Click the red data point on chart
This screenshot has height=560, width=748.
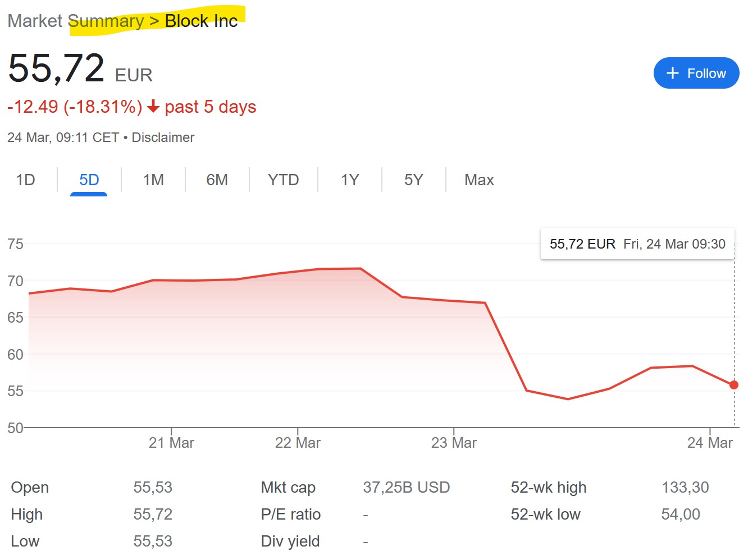pos(734,385)
